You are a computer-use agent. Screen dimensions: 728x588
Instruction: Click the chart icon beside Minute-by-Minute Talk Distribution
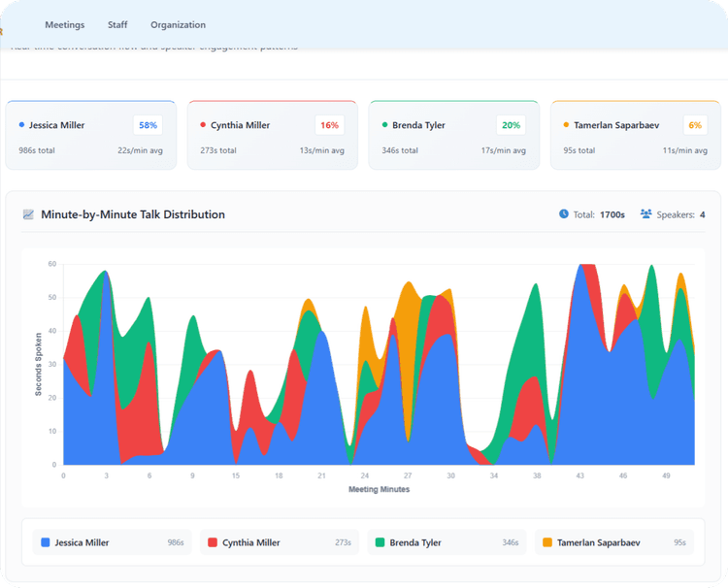point(28,214)
